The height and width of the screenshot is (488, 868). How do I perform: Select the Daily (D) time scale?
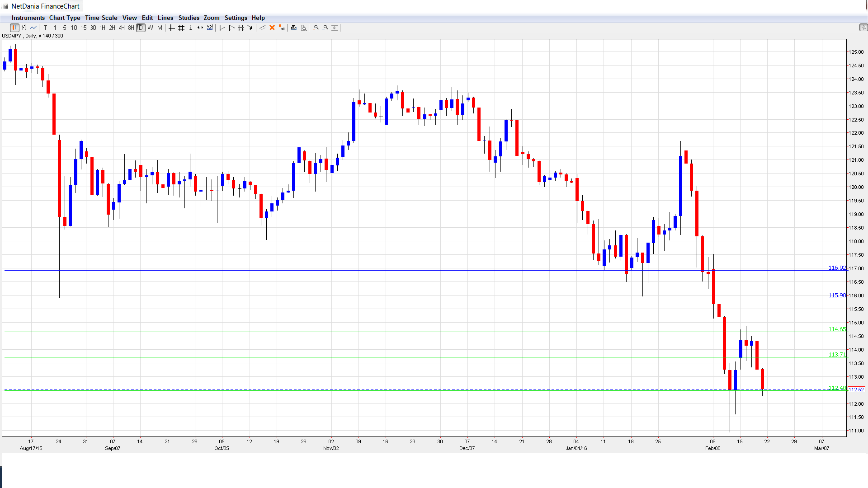141,28
